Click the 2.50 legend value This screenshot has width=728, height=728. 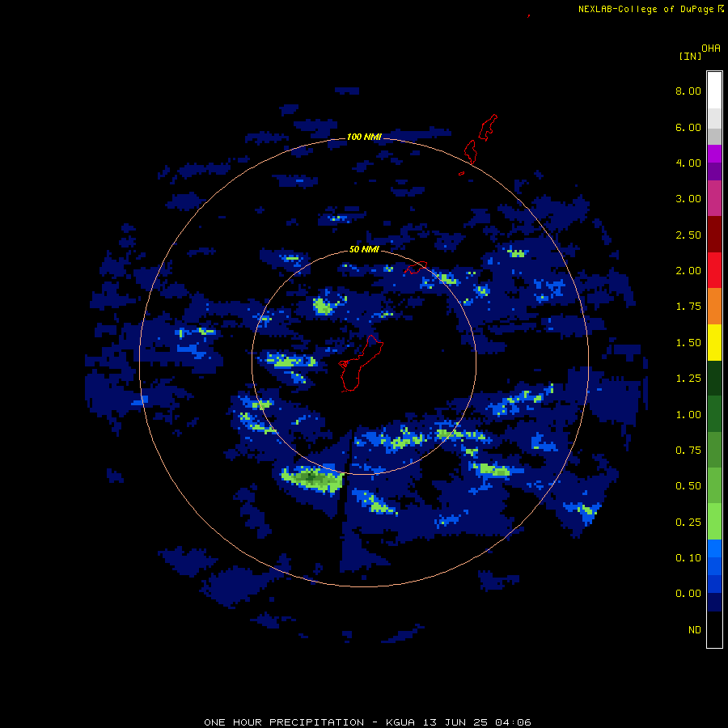[x=688, y=235]
